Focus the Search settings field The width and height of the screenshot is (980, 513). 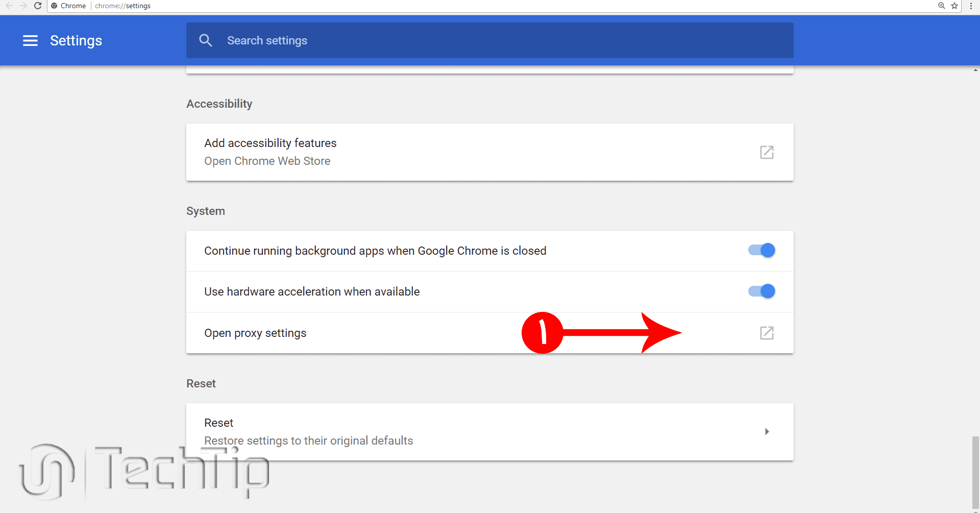[489, 40]
